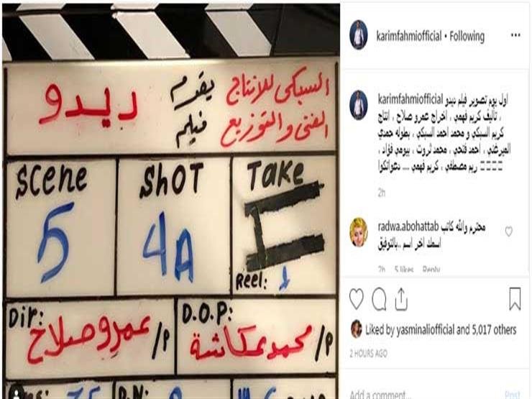
Task: Open karimfahmiofficial profile picture in the header
Action: [x=359, y=35]
